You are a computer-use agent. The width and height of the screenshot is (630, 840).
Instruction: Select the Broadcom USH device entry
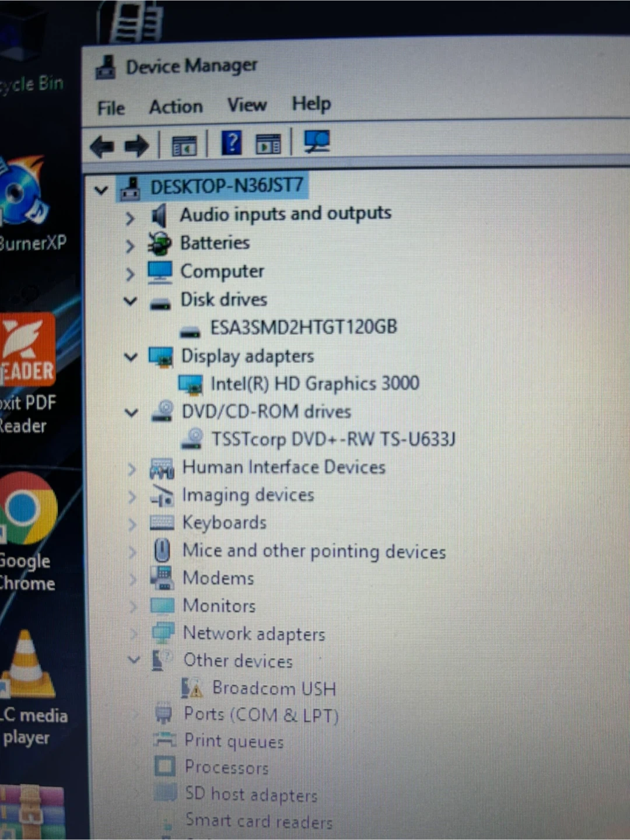pos(274,688)
